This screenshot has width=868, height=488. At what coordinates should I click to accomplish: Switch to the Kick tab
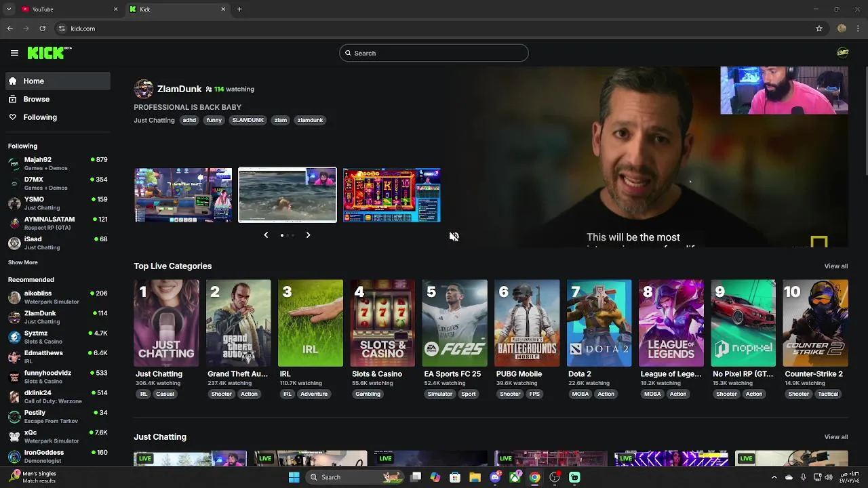point(178,9)
